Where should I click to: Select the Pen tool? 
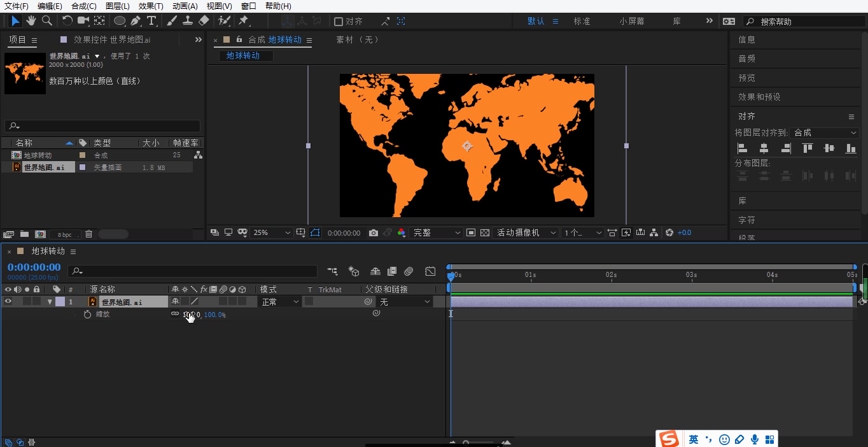click(x=136, y=21)
